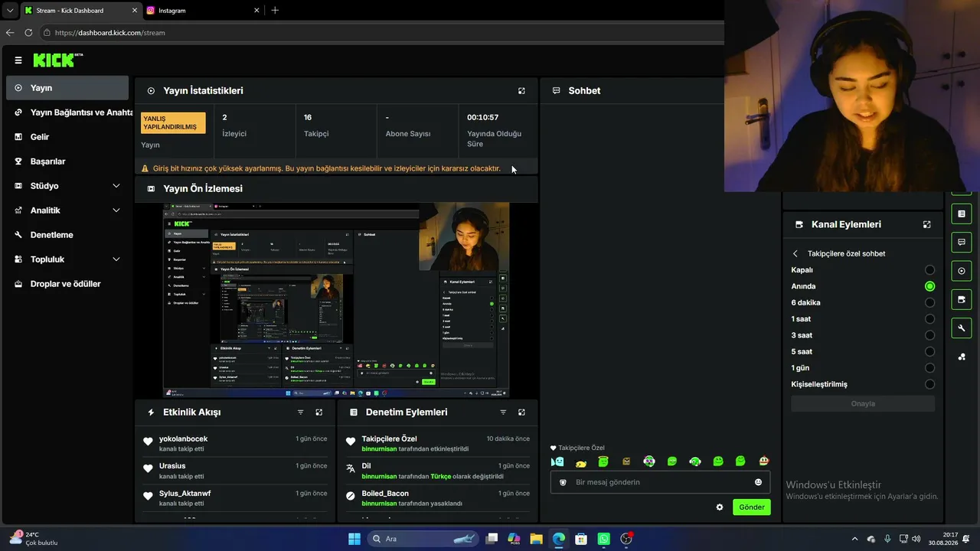This screenshot has height=551, width=980.
Task: Expand the Denetim Eylemleri panel to fullscreen
Action: point(521,412)
